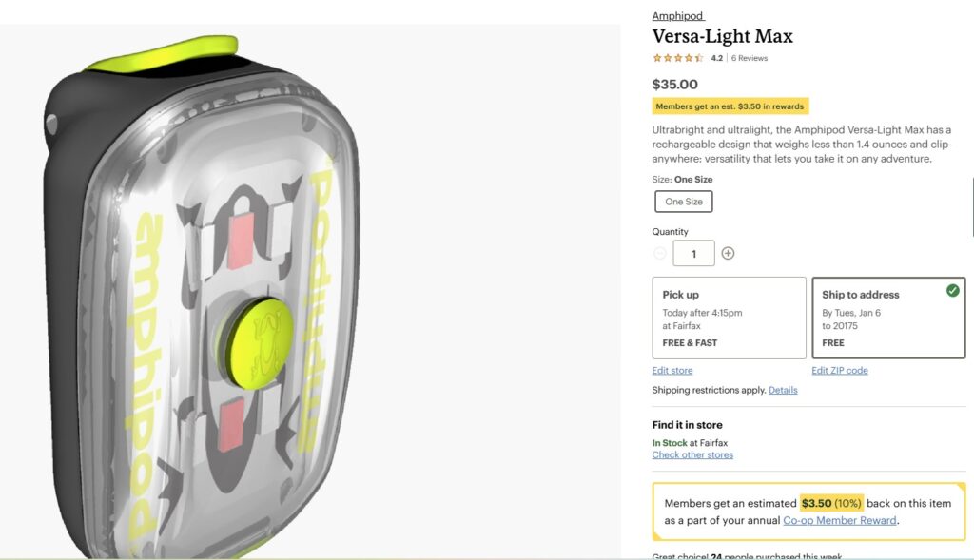This screenshot has width=974, height=560.
Task: Choose the Ship to address option
Action: click(887, 318)
